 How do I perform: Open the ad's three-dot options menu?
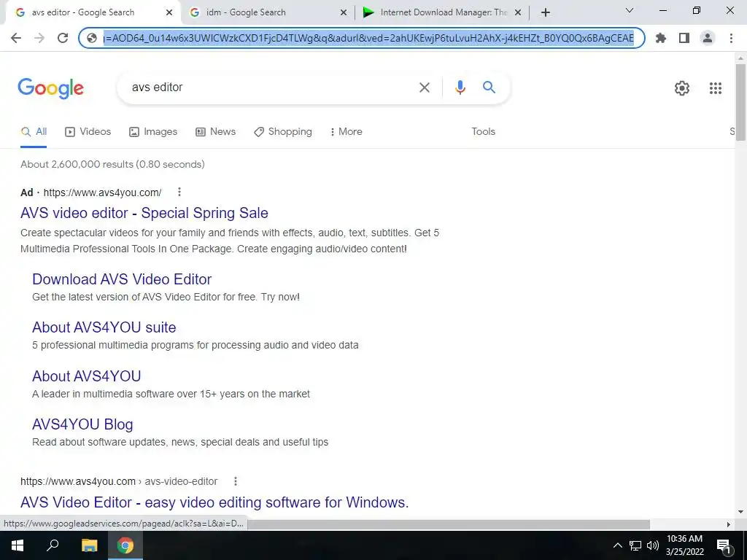(x=179, y=192)
